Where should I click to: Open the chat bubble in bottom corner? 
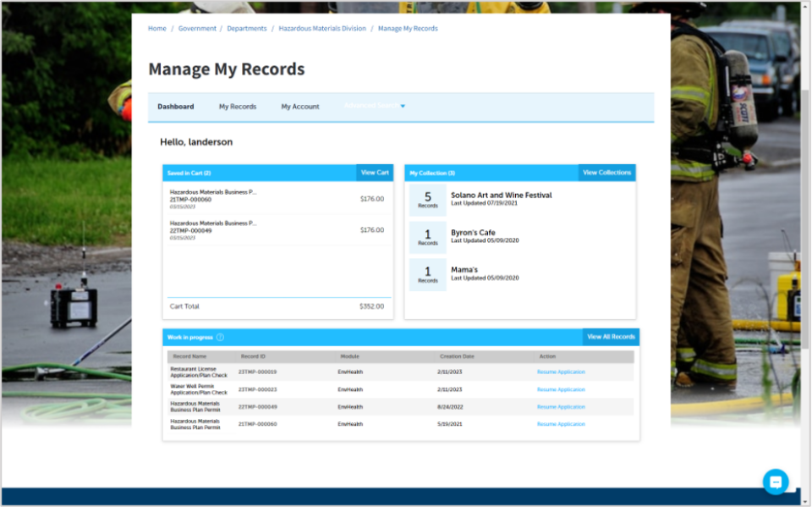tap(776, 481)
